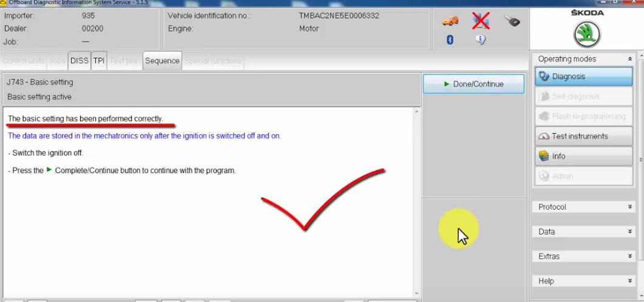Click the Engine value 'Motor'

click(309, 29)
